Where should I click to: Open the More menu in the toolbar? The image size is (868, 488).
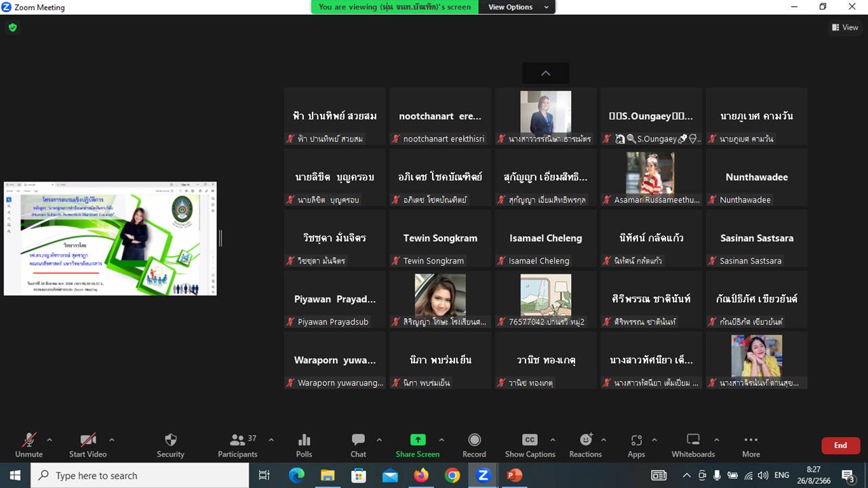pyautogui.click(x=751, y=445)
